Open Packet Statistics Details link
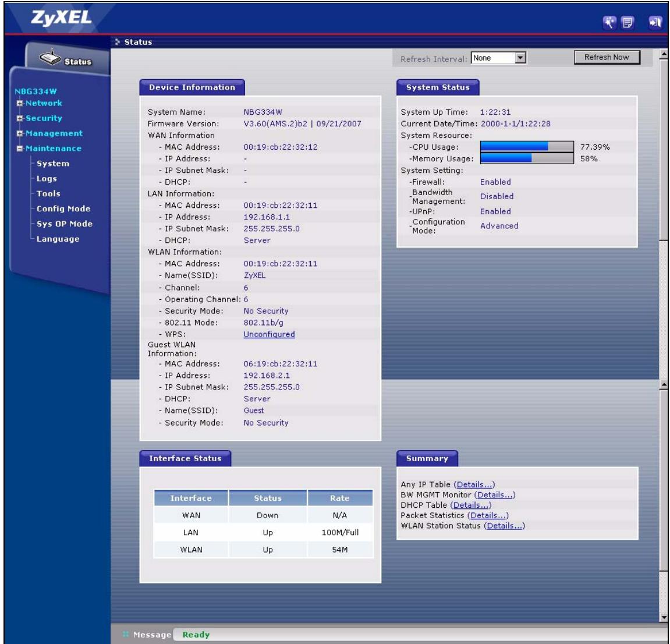The image size is (670, 644). tap(488, 515)
